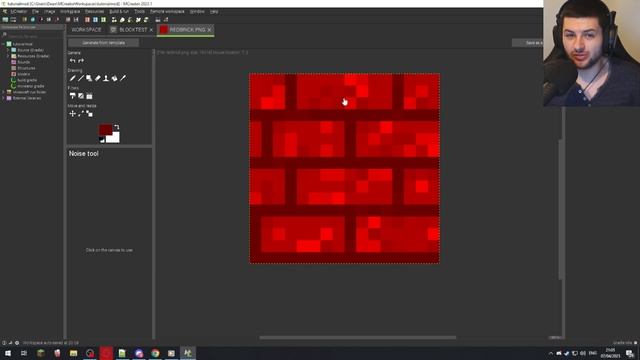
Task: Reset colors to black and white
Action: 102,140
